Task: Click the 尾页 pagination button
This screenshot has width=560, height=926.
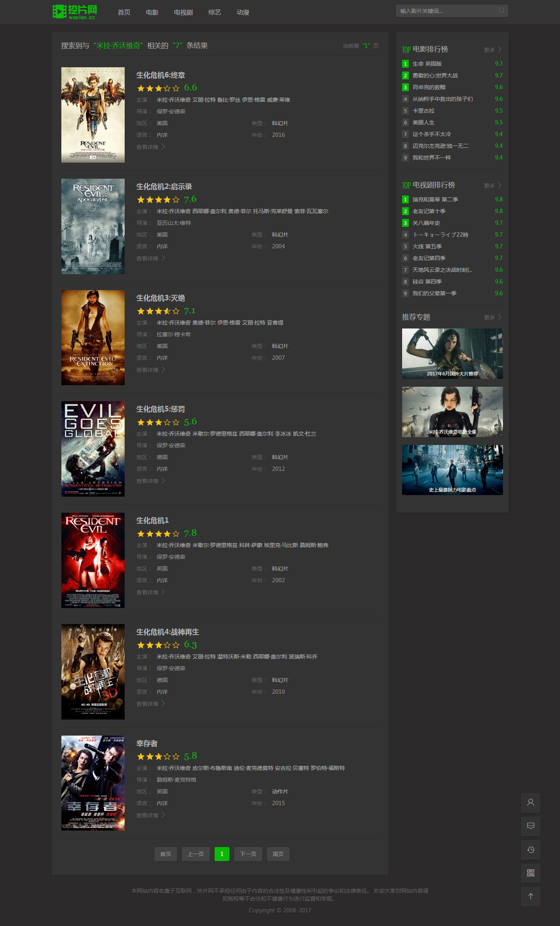Action: click(278, 854)
